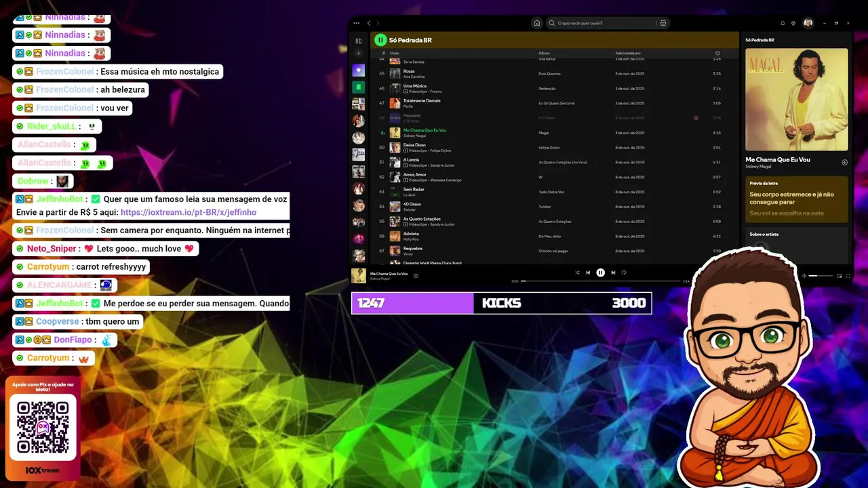Open Liked Songs heart tile
The height and width of the screenshot is (488, 868).
pos(359,70)
